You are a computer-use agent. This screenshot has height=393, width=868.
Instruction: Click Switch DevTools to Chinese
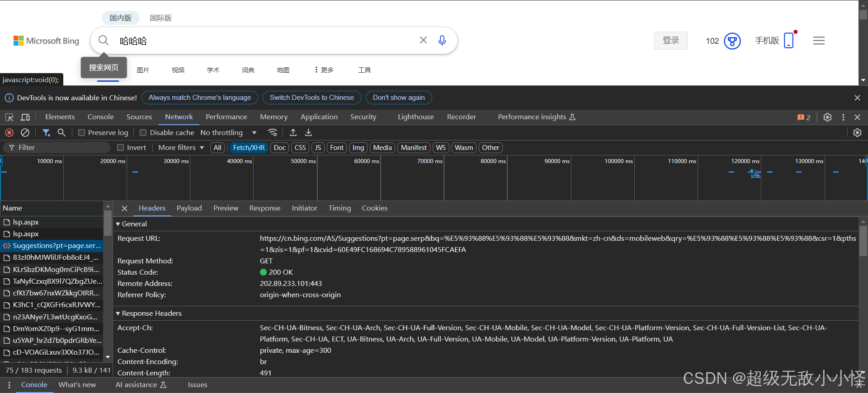[312, 98]
